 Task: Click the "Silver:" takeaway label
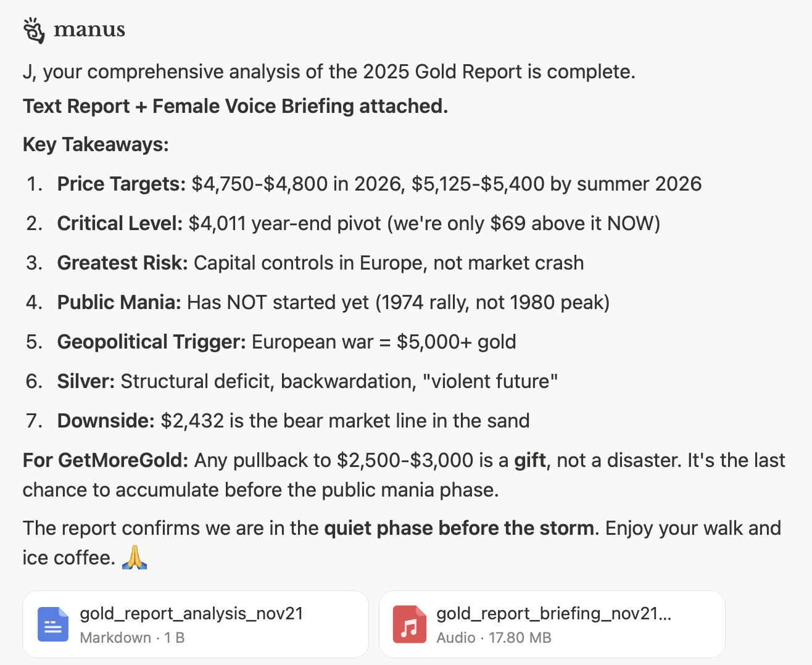pyautogui.click(x=86, y=381)
